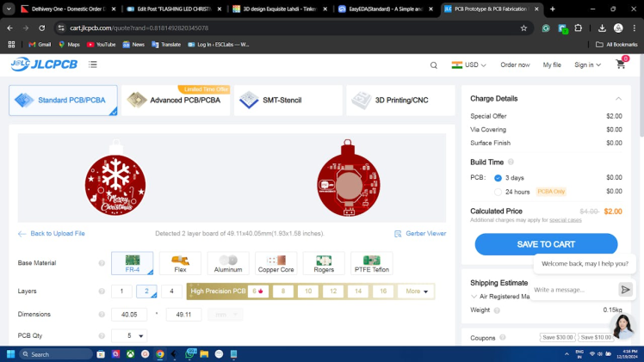Screen dimensions: 644x362
Task: Switch to Standard PCB/PCBA tab
Action: [63, 100]
